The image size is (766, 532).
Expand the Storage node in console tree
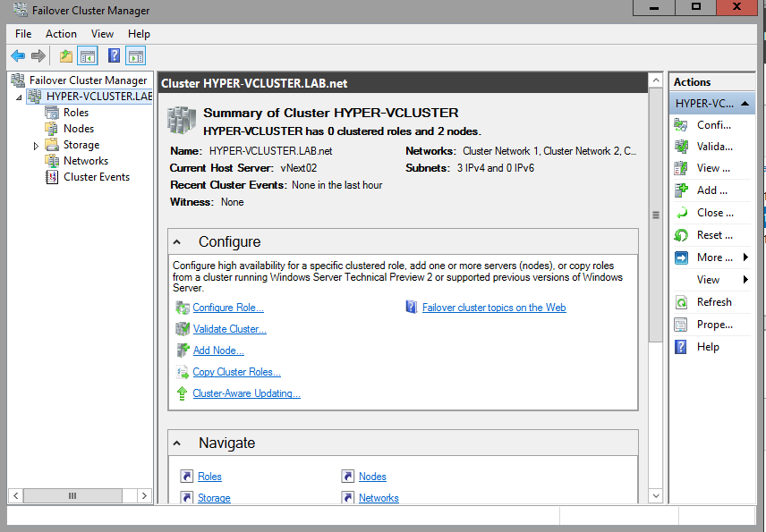coord(37,144)
